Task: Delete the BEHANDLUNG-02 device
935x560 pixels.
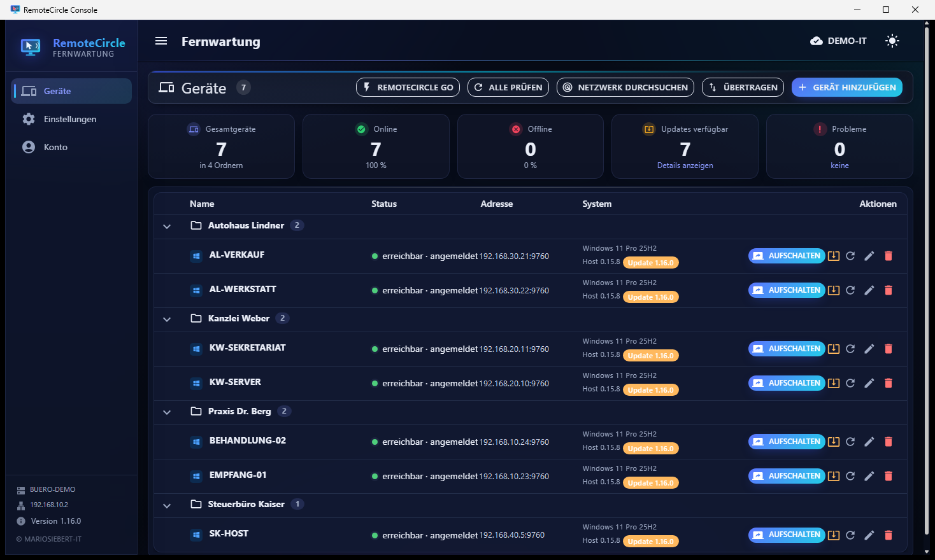Action: (889, 442)
